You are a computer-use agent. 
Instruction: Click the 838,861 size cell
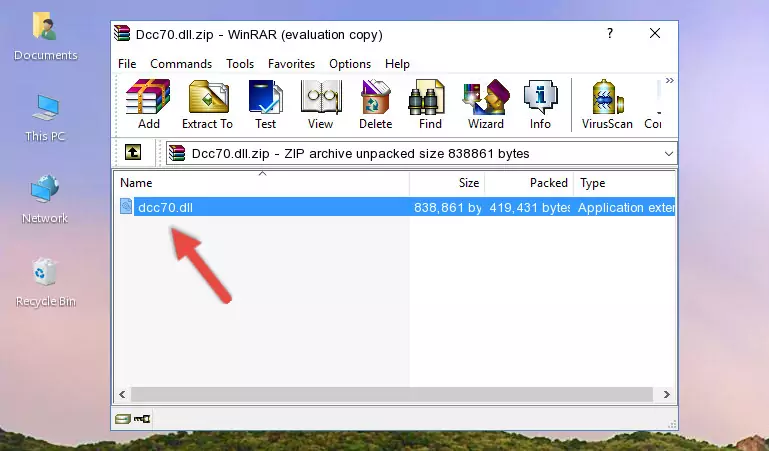point(447,208)
